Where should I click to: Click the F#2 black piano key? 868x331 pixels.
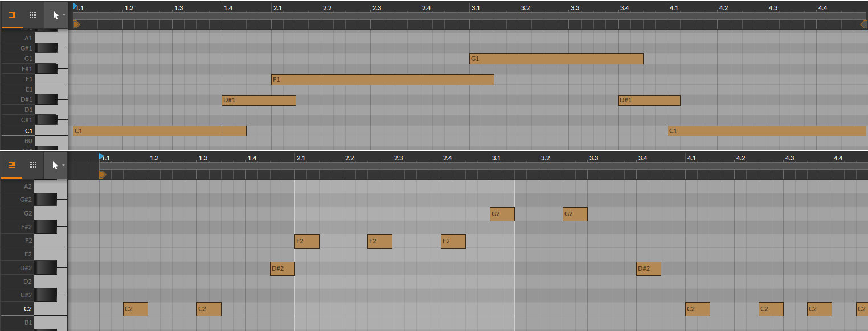47,227
